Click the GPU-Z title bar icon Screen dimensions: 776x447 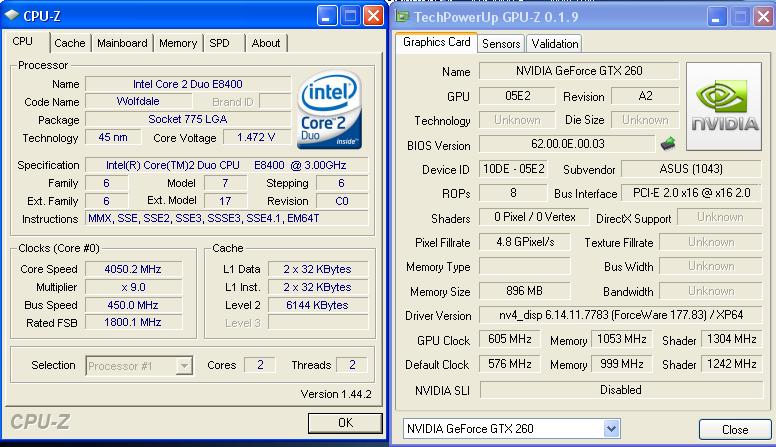pyautogui.click(x=402, y=16)
